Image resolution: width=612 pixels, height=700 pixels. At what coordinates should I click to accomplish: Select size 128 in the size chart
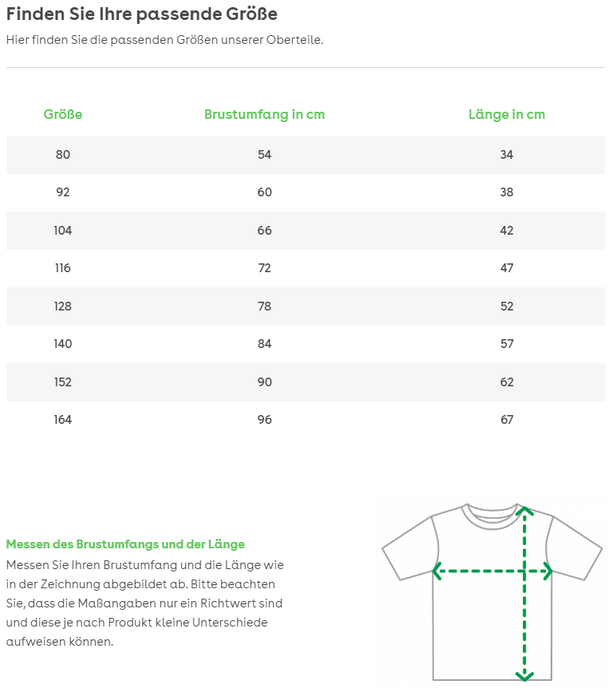tap(63, 306)
